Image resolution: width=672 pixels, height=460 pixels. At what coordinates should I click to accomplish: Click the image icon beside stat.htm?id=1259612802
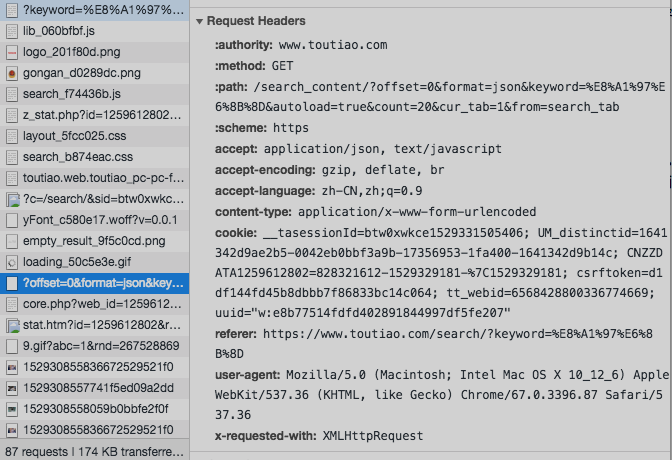pyautogui.click(x=13, y=325)
